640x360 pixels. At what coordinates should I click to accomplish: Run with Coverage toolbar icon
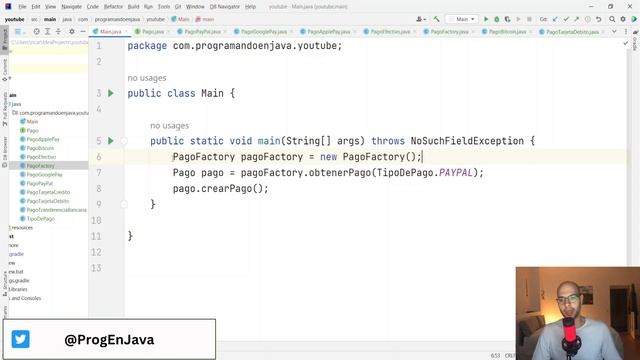[507, 19]
